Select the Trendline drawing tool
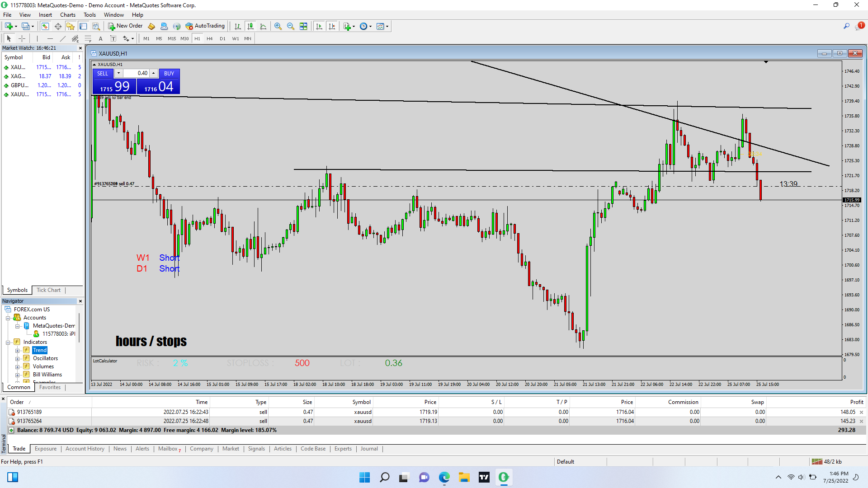 pos(63,38)
